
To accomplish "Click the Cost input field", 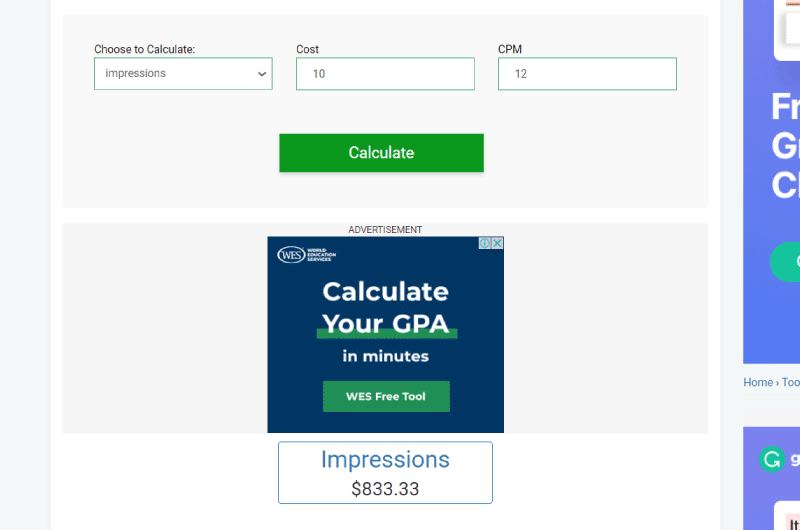I will pos(385,74).
